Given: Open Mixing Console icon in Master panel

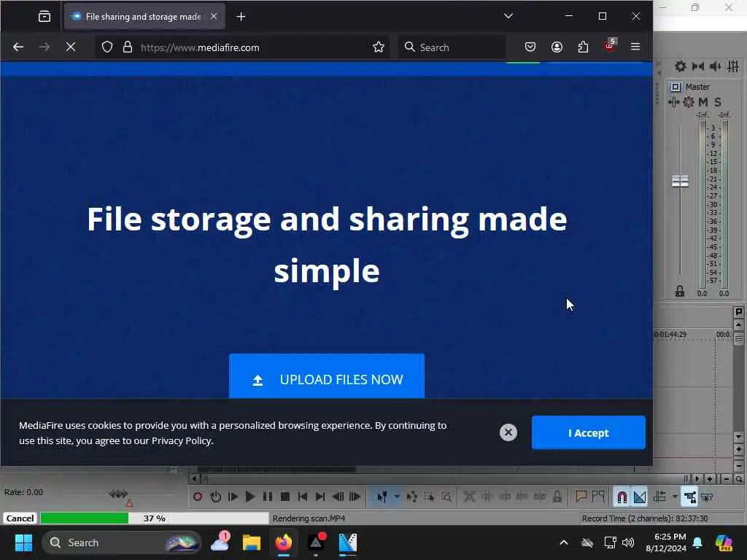Looking at the screenshot, I should [733, 66].
